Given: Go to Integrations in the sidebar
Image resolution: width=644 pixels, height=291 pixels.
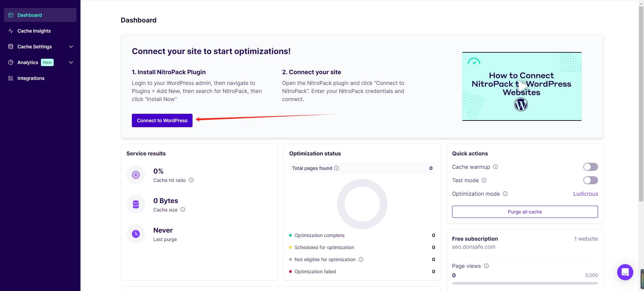Looking at the screenshot, I should 31,78.
